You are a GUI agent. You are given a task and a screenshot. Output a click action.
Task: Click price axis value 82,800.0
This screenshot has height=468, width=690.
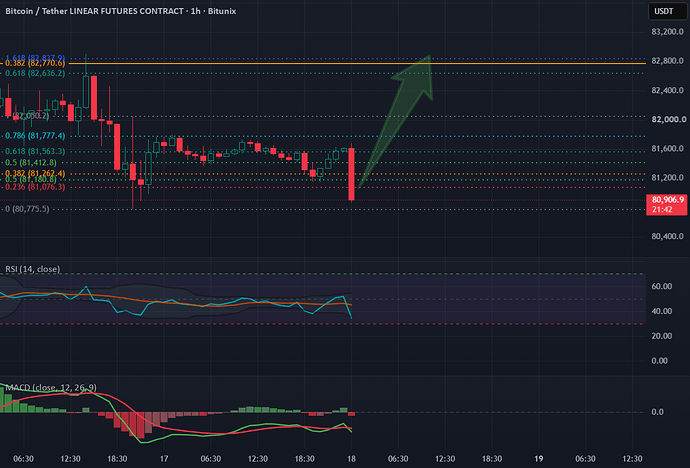667,61
